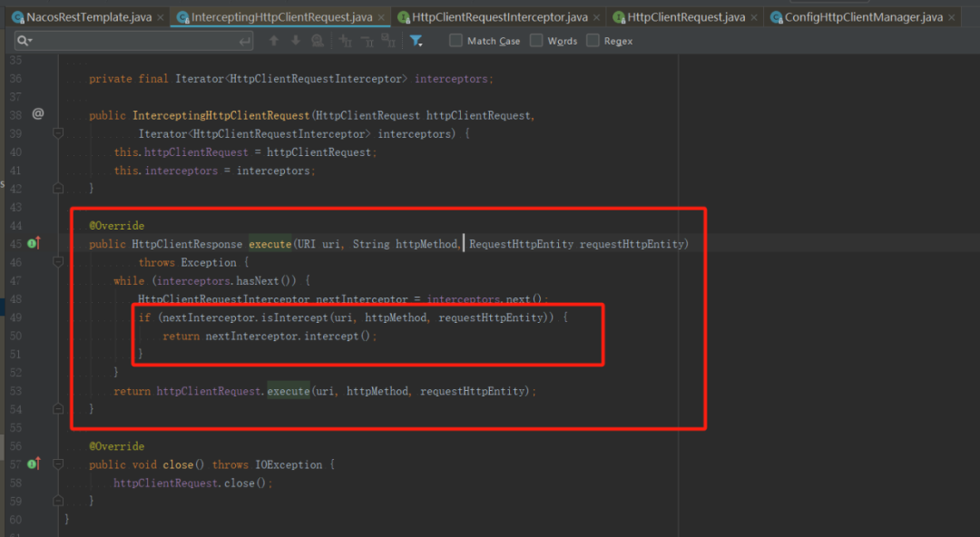
Task: Jump to next occurrence with down arrow
Action: tap(296, 41)
